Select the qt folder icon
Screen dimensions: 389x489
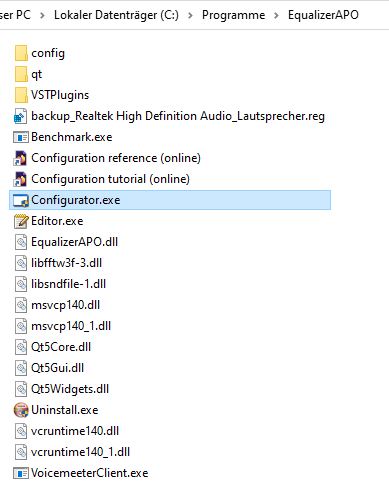[x=21, y=74]
